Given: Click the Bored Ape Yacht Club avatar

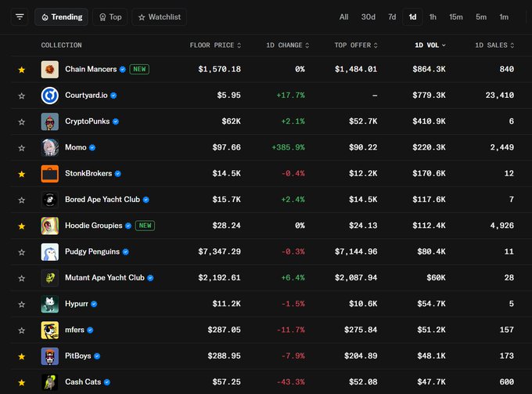Looking at the screenshot, I should click(50, 200).
